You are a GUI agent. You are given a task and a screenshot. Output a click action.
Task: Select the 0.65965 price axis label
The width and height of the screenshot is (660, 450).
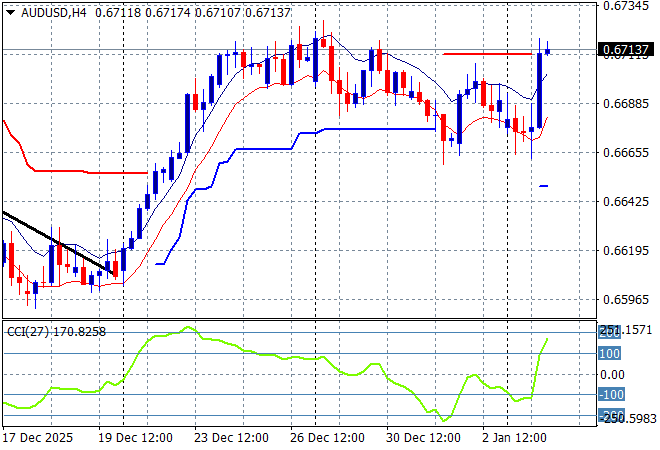[625, 299]
